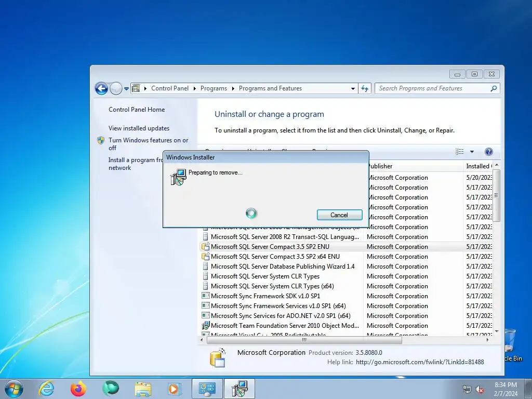Open the Windows Start button
The width and height of the screenshot is (532, 399).
(14, 389)
